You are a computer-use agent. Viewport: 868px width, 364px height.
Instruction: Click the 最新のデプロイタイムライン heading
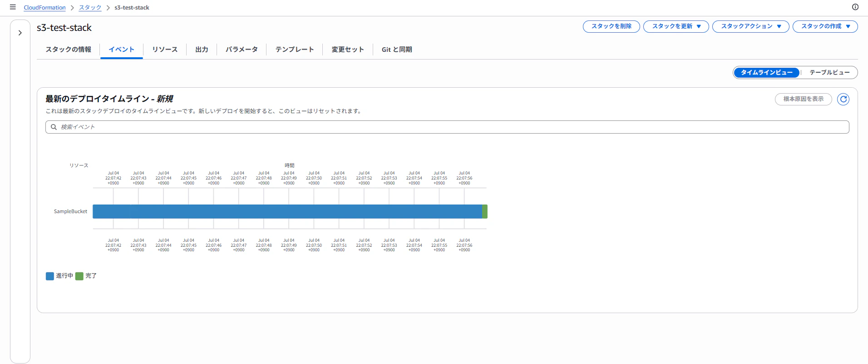pos(109,99)
